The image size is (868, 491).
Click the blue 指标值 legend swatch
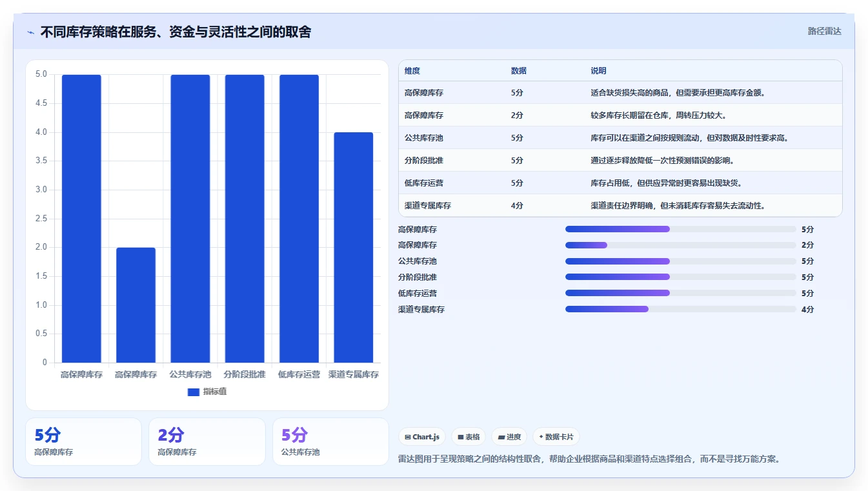[x=193, y=392]
